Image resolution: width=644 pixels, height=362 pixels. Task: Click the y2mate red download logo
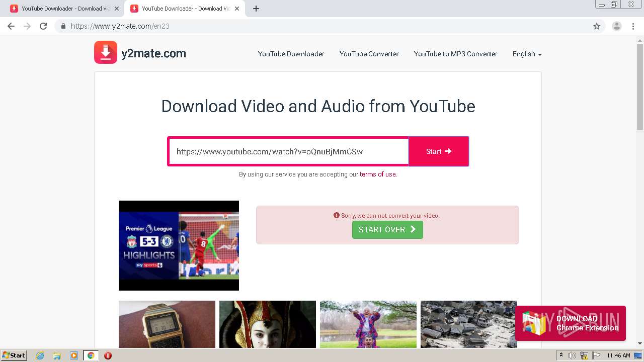[x=106, y=52]
